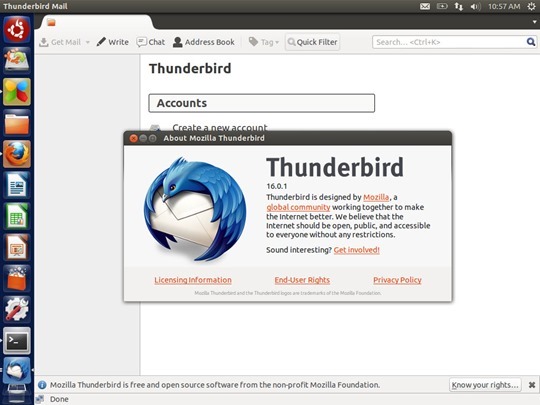Screen dimensions: 540x405
Task: Open the tab list dropdown arrow
Action: 535,22
